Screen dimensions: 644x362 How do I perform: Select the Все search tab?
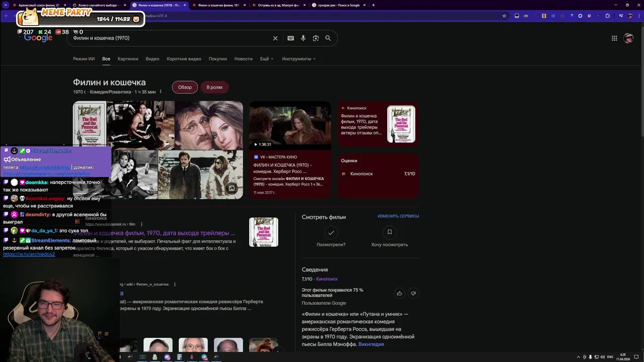pos(106,59)
